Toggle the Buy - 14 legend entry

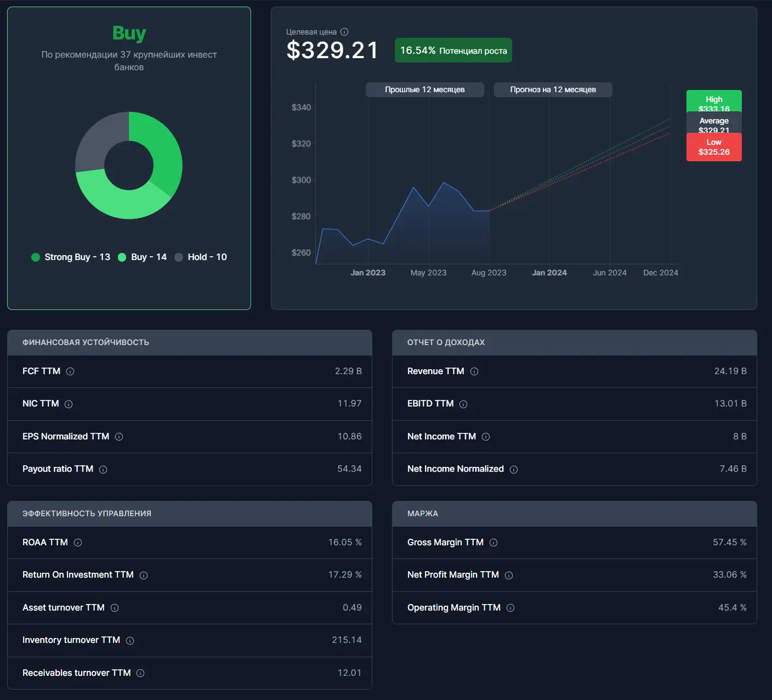[143, 257]
